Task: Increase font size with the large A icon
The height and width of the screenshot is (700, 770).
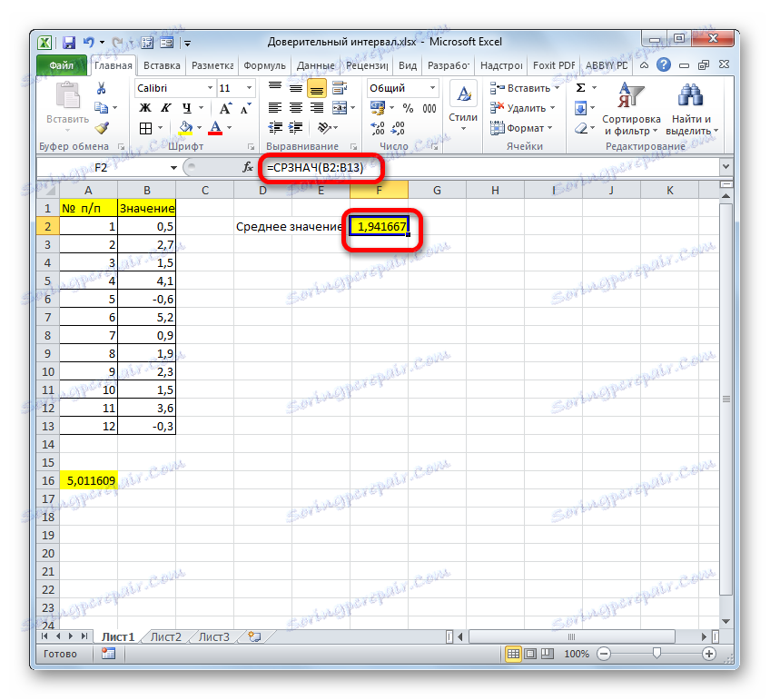Action: 225,108
